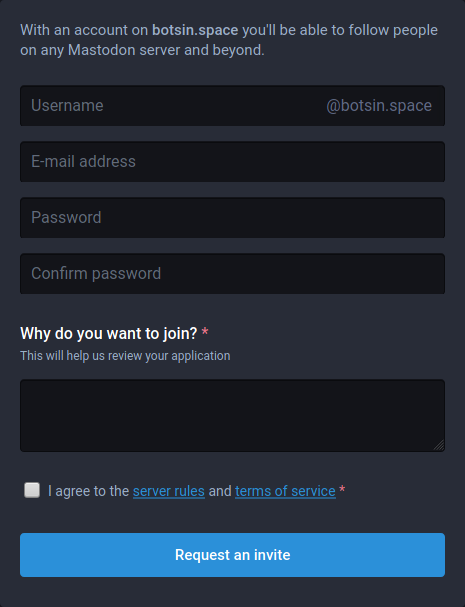Image resolution: width=465 pixels, height=607 pixels.
Task: Click the 'This will help us review' hint
Action: tap(125, 356)
